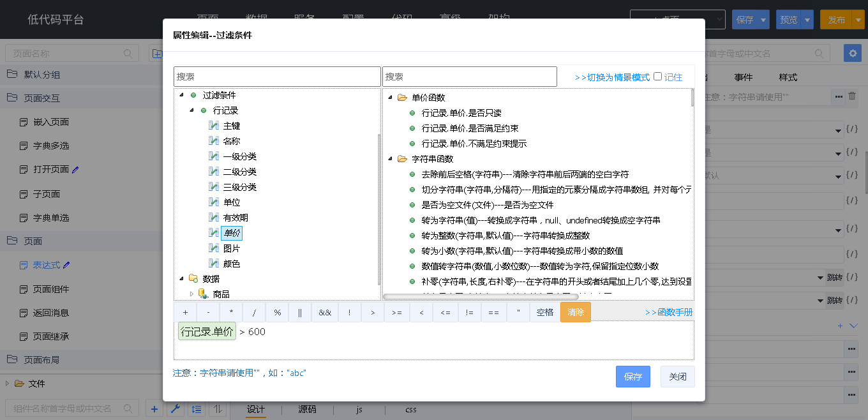This screenshot has height=420, width=868.
Task: Click the 默认分组 folder icon
Action: click(12, 74)
